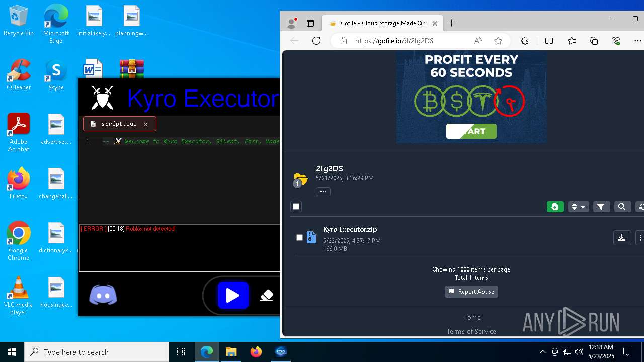Clear the editor with the eraser icon

(x=267, y=295)
